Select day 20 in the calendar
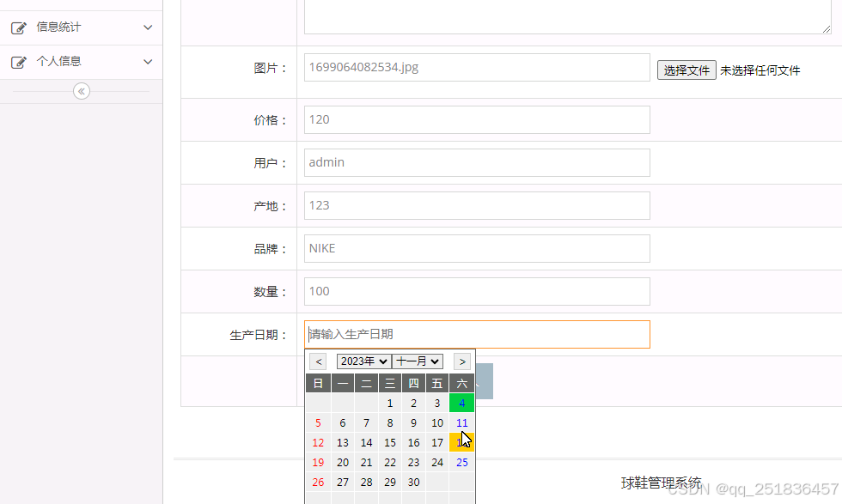The image size is (842, 504). click(x=343, y=463)
